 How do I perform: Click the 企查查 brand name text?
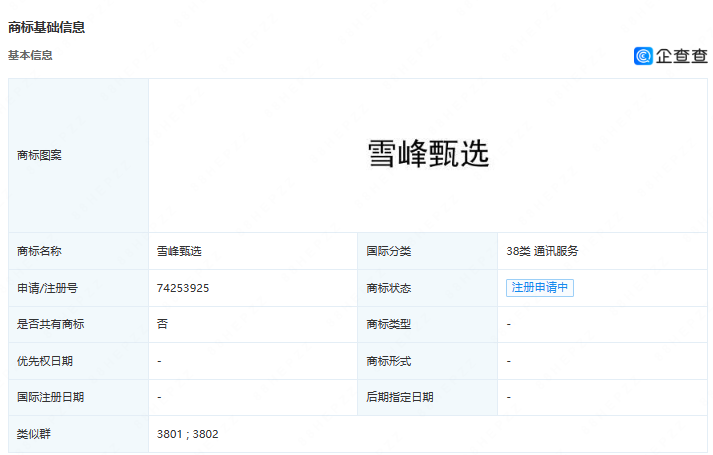(x=682, y=56)
